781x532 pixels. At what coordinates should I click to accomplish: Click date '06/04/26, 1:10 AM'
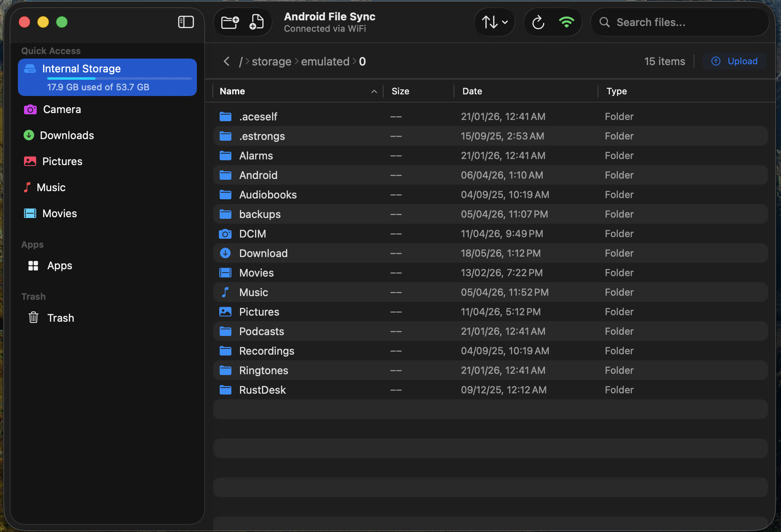502,175
